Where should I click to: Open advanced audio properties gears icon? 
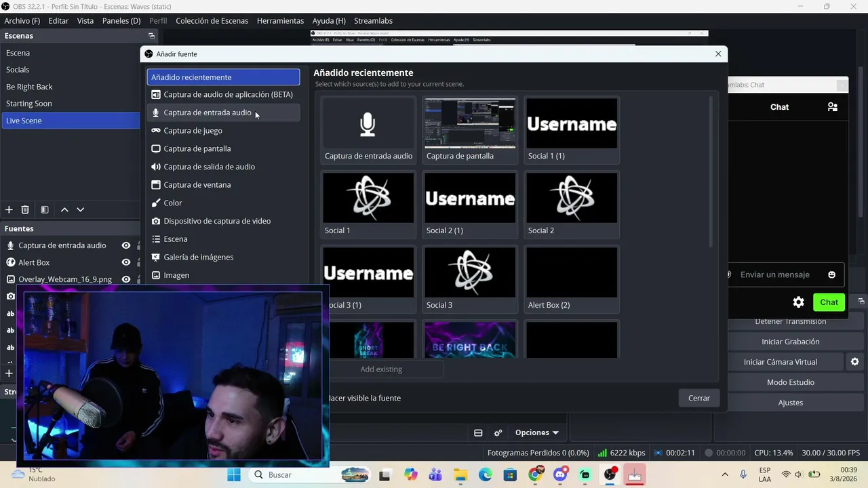click(498, 433)
